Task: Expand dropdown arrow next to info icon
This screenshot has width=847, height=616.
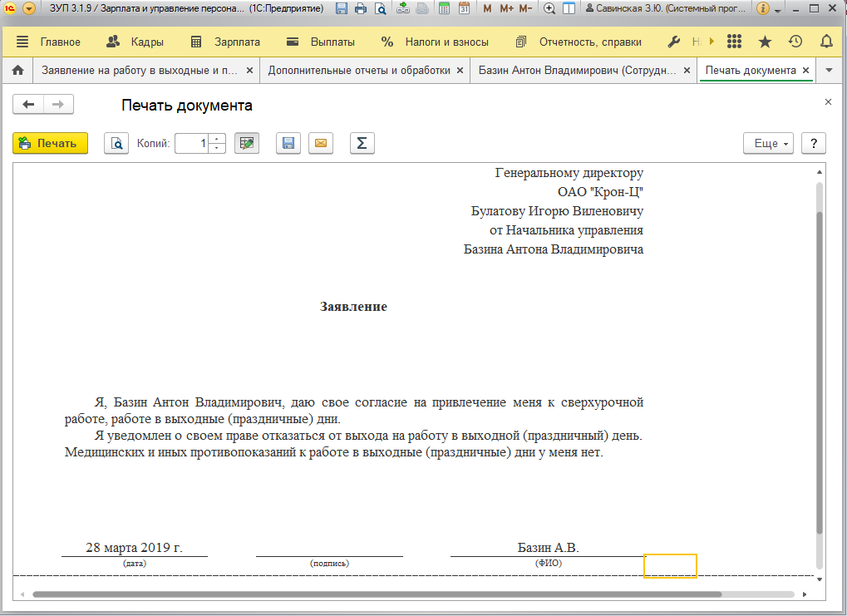Action: (778, 10)
